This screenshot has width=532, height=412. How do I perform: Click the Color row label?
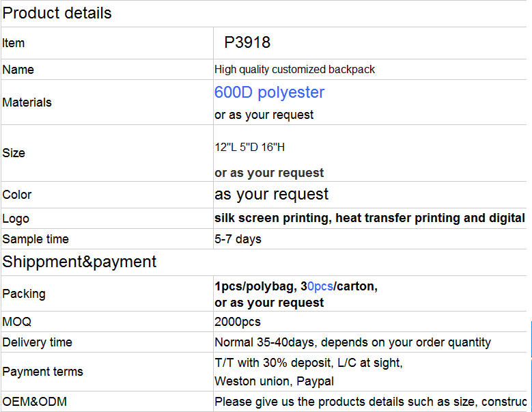(x=16, y=195)
